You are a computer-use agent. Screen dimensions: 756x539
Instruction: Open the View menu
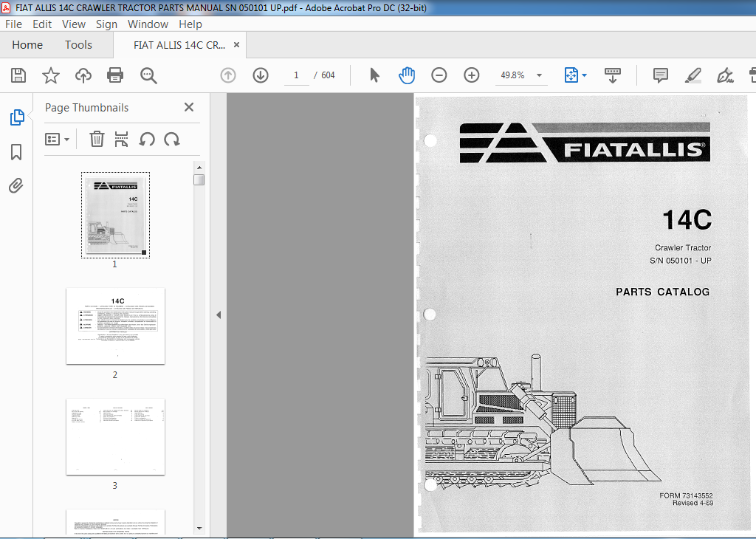click(x=74, y=24)
